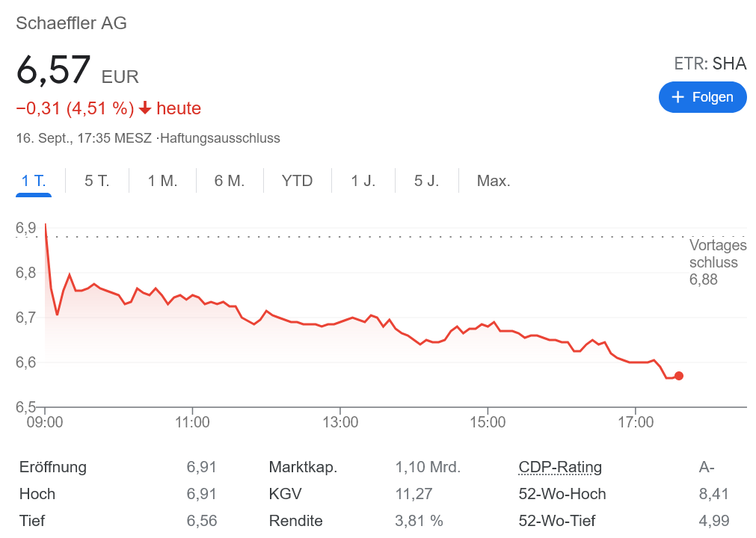Click the 6,57 EUR share price
756x538 pixels.
[54, 72]
